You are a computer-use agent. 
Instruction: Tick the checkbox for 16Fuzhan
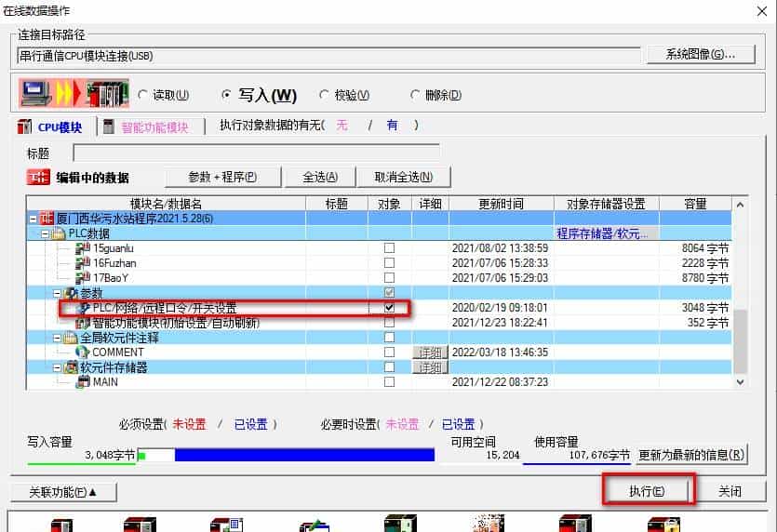(390, 262)
